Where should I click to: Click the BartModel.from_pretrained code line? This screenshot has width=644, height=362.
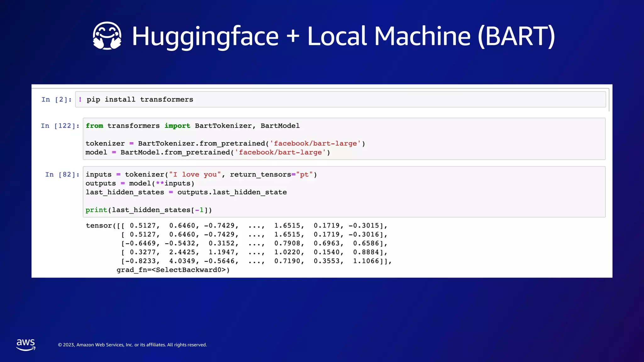pyautogui.click(x=208, y=152)
